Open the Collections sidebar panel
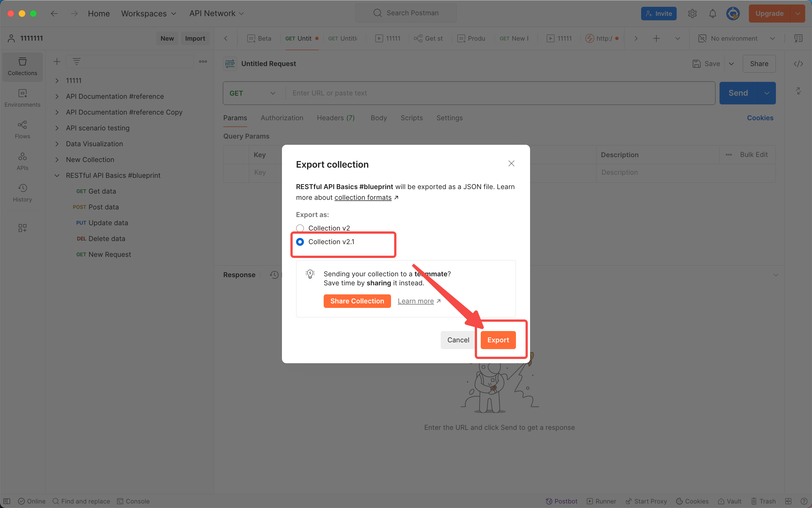 (x=23, y=67)
